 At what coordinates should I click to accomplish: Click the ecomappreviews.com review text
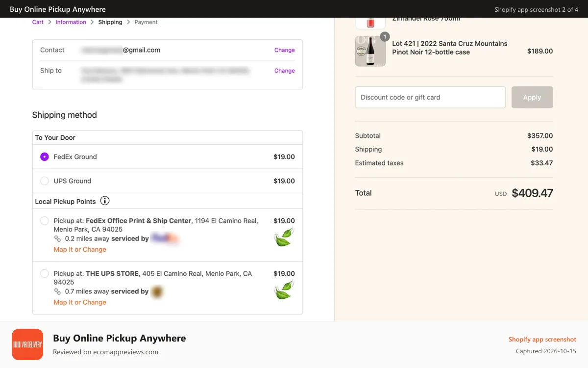[x=105, y=352]
